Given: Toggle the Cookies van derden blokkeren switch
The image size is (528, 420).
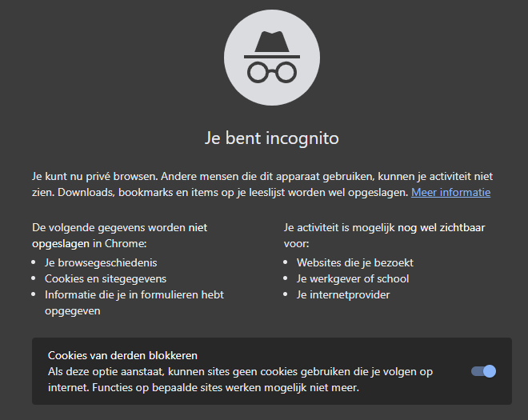Looking at the screenshot, I should point(483,371).
